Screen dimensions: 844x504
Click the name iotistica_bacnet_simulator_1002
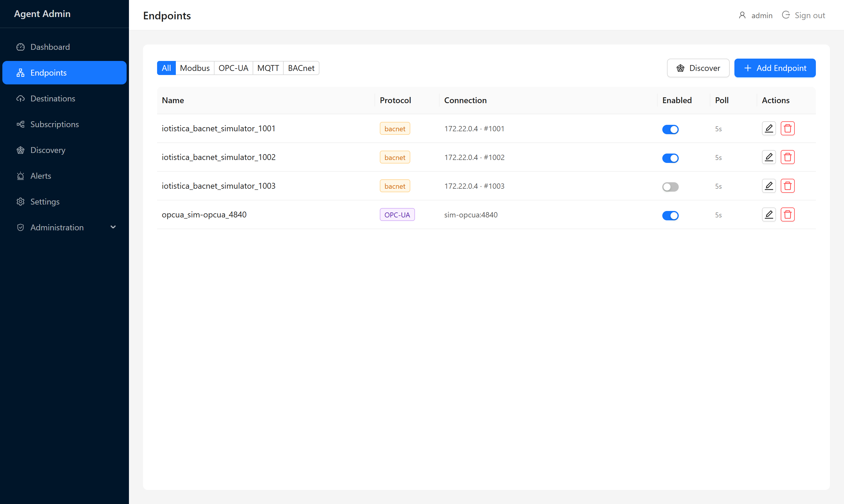click(218, 157)
